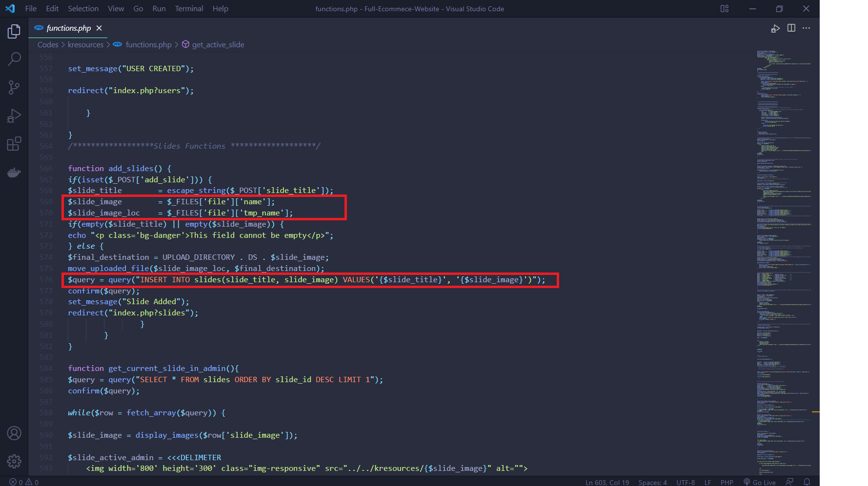The image size is (868, 486).
Task: Open the Manage gear menu
Action: [x=14, y=461]
